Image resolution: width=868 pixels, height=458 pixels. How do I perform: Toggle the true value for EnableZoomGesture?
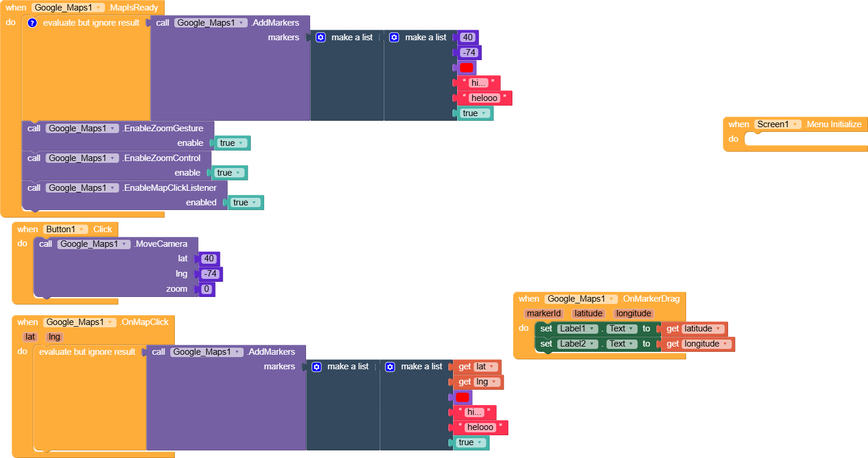(233, 143)
